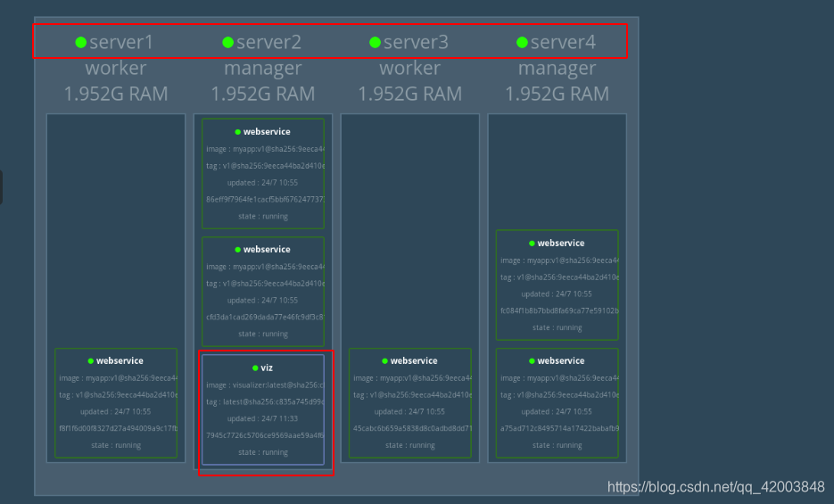The width and height of the screenshot is (834, 504).
Task: Click myapp:v1 image line in container 86eff9f7964
Action: [265, 149]
